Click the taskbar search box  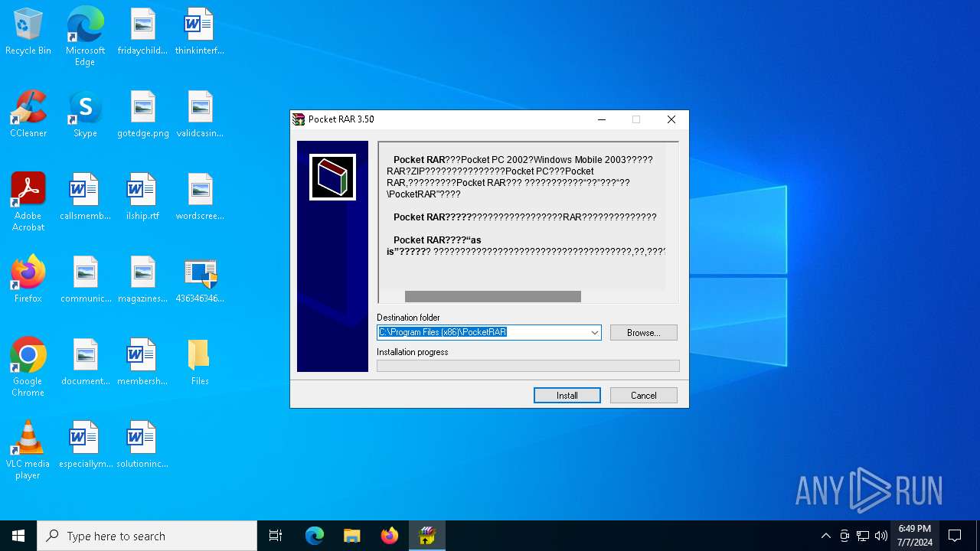(x=147, y=536)
